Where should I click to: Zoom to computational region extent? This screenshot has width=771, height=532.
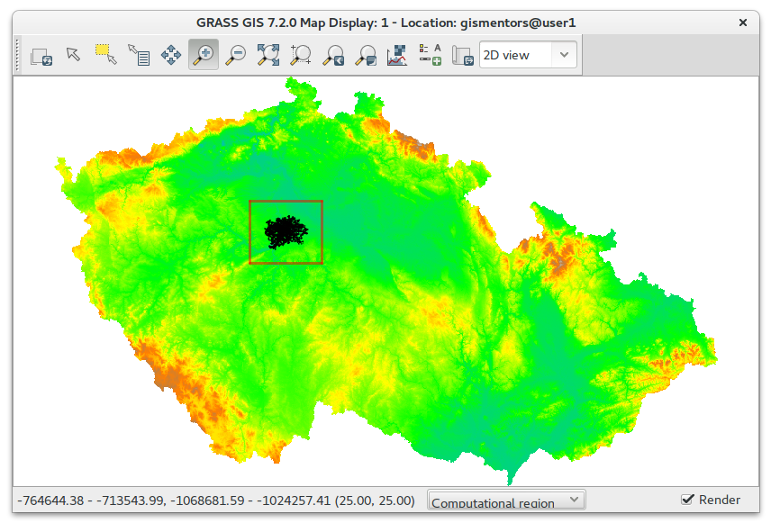(x=301, y=55)
